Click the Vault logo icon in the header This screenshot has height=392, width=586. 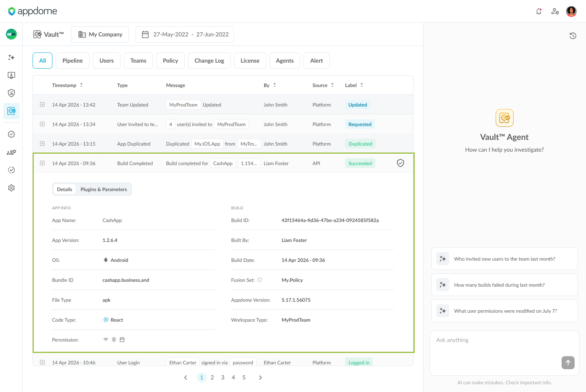coord(37,35)
